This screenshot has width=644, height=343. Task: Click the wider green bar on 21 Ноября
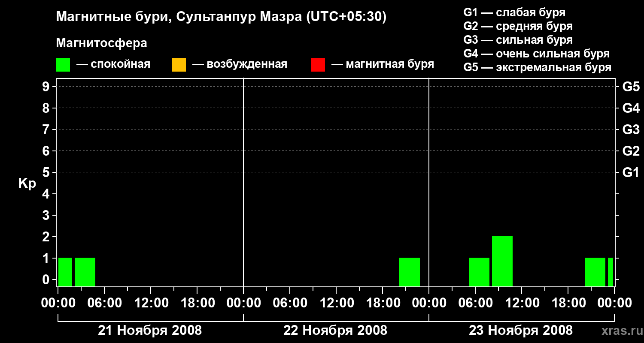click(x=85, y=272)
